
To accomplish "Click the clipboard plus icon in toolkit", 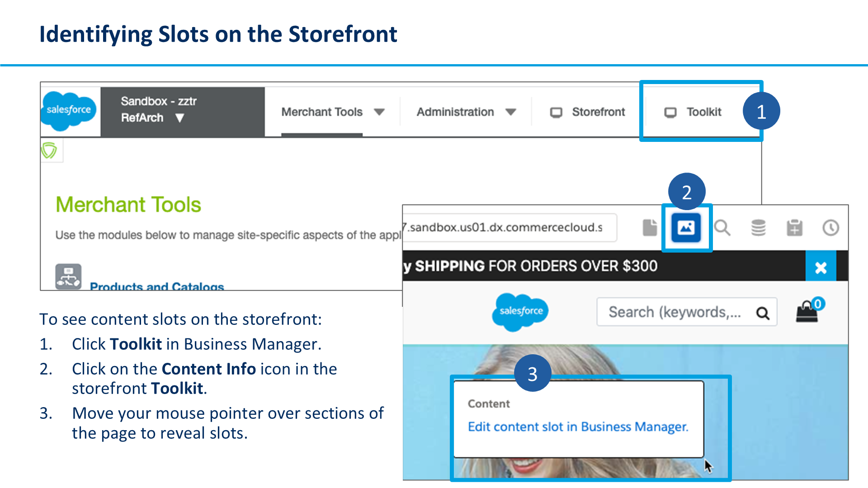I will tap(794, 228).
